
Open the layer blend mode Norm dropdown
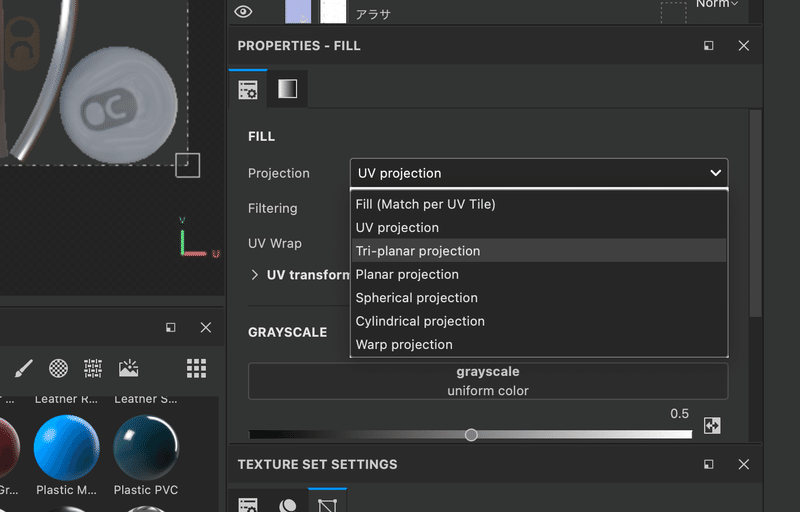[717, 5]
